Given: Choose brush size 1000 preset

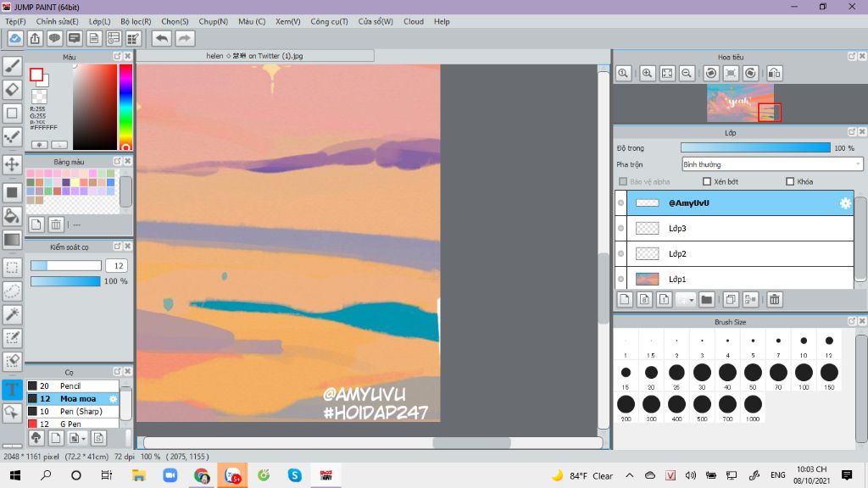Looking at the screenshot, I should [x=753, y=408].
